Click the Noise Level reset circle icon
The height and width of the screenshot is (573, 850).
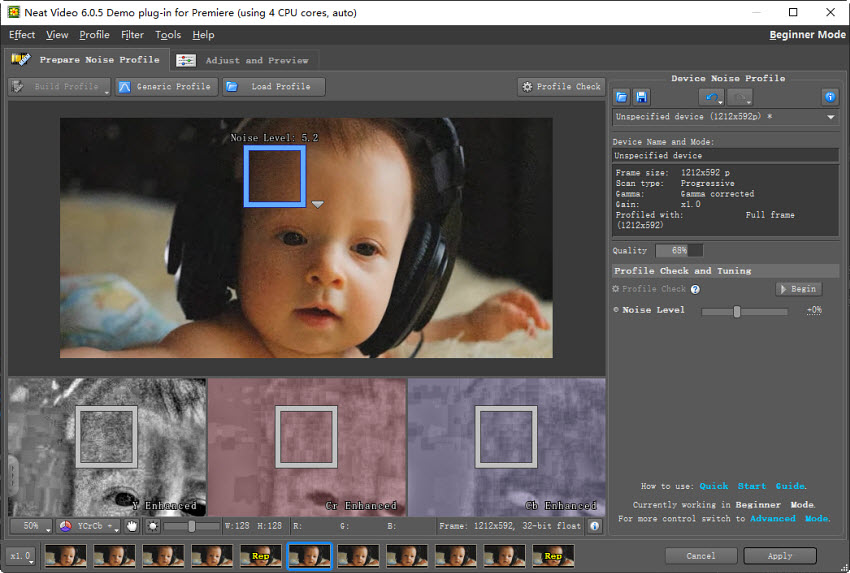pos(616,310)
